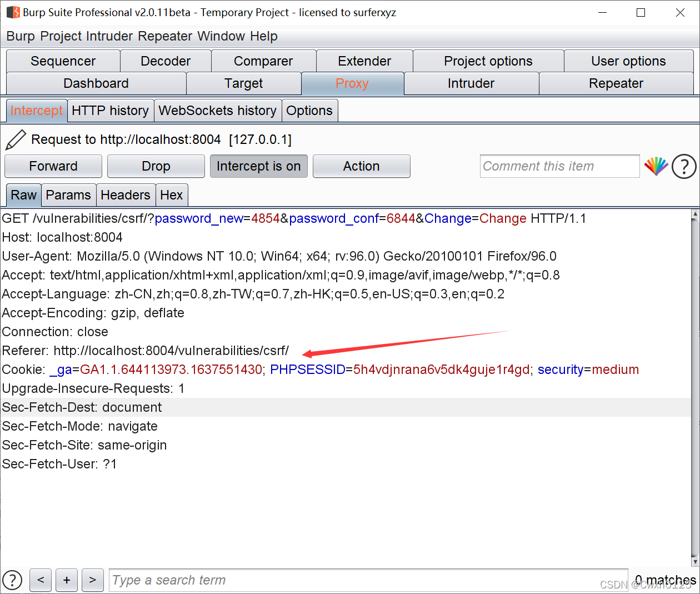Maximize the Burp Suite window
Image resolution: width=700 pixels, height=594 pixels.
[x=641, y=12]
